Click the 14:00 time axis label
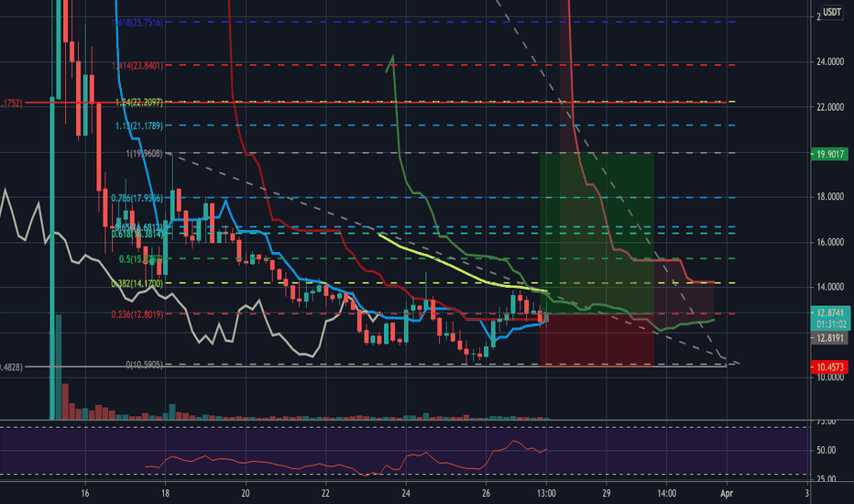This screenshot has width=854, height=504. coord(667,493)
